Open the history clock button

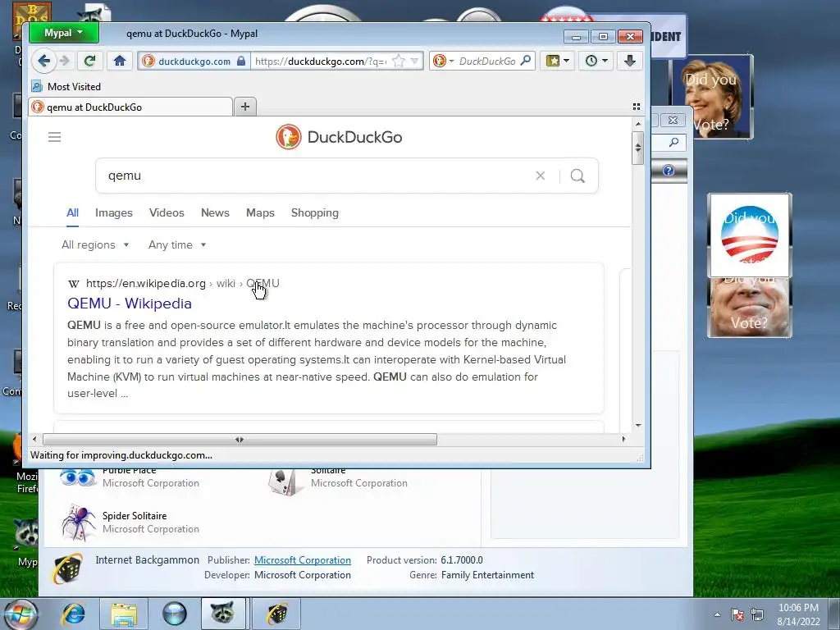(596, 61)
